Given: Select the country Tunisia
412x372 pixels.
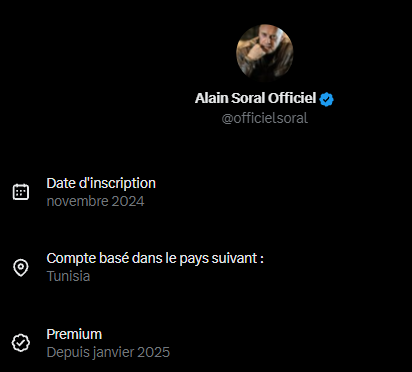Looking at the screenshot, I should [x=68, y=276].
